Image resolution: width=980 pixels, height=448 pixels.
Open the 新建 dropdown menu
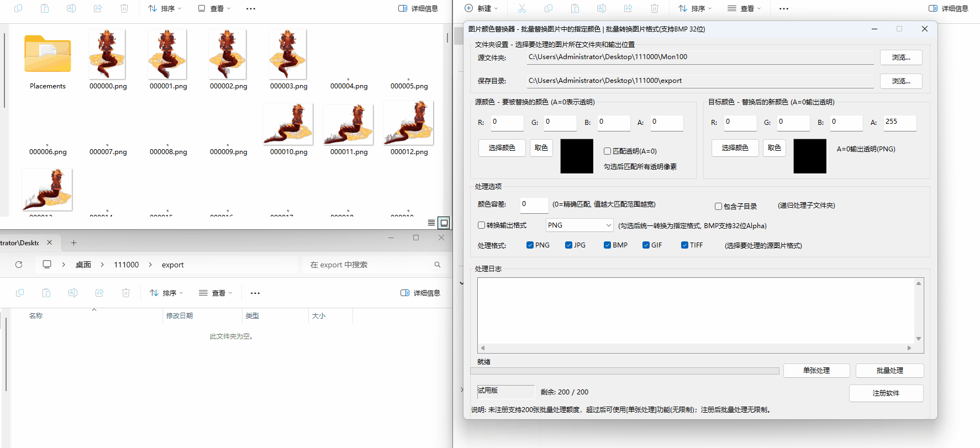point(481,8)
